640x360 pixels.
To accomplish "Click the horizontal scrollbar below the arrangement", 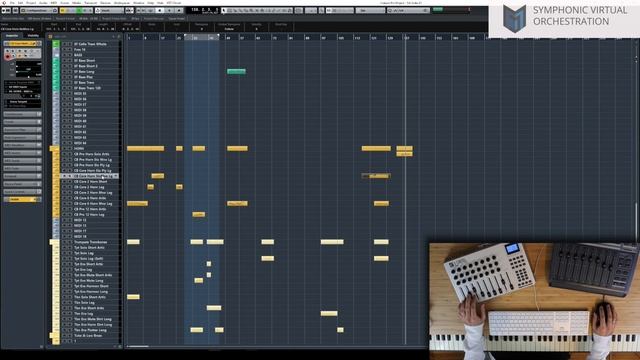I will 138,347.
